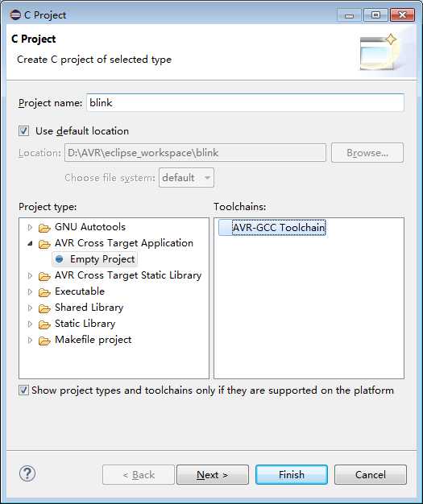Select the Static Library project type
This screenshot has width=423, height=504.
coord(85,324)
